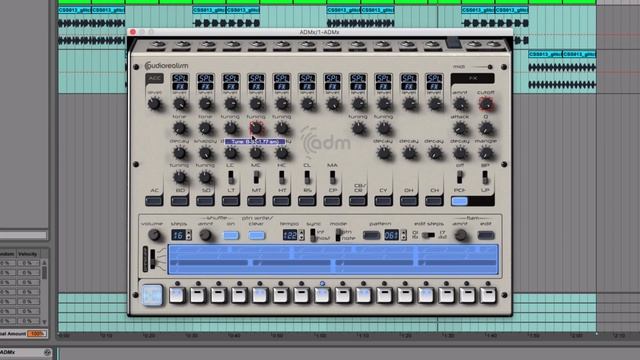Click the pattern number display showing 061
This screenshot has height=360, width=640.
(392, 235)
